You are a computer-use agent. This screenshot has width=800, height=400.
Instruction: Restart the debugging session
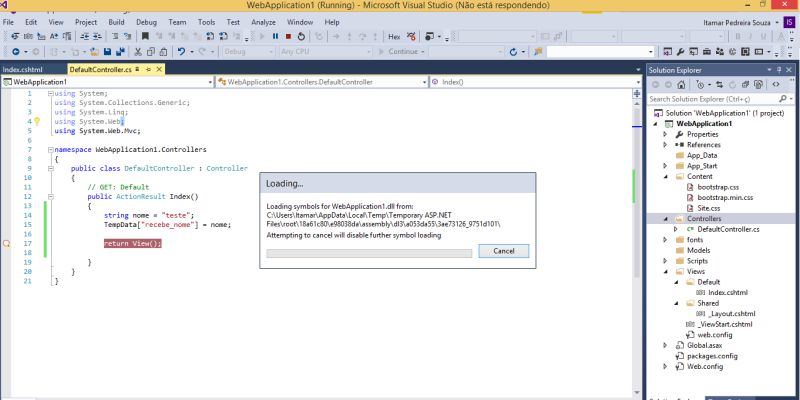(x=301, y=36)
